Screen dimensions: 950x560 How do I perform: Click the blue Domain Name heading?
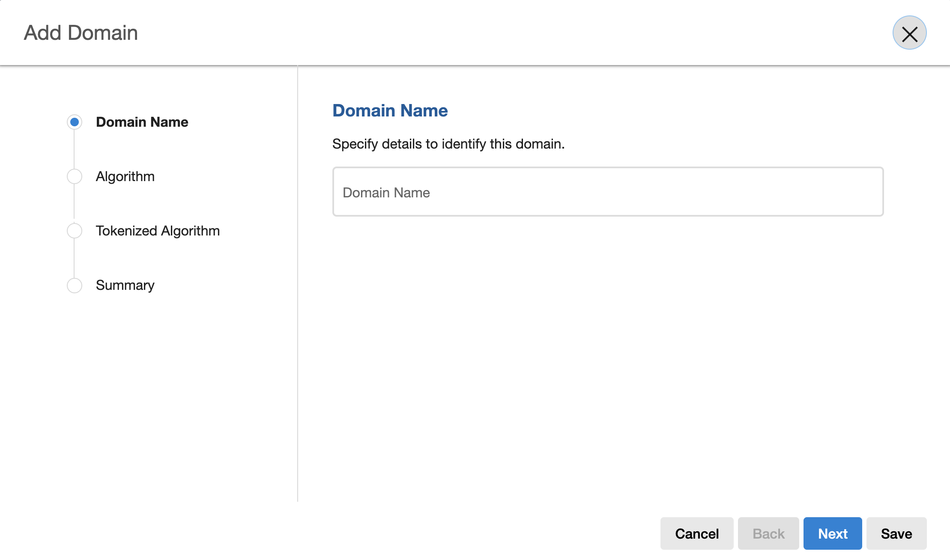click(x=390, y=110)
